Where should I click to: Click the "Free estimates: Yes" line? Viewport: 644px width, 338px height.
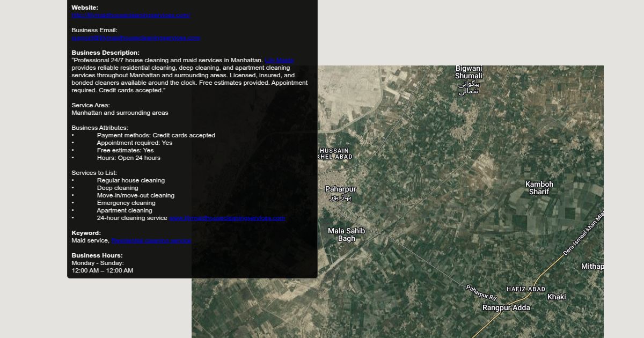(125, 151)
